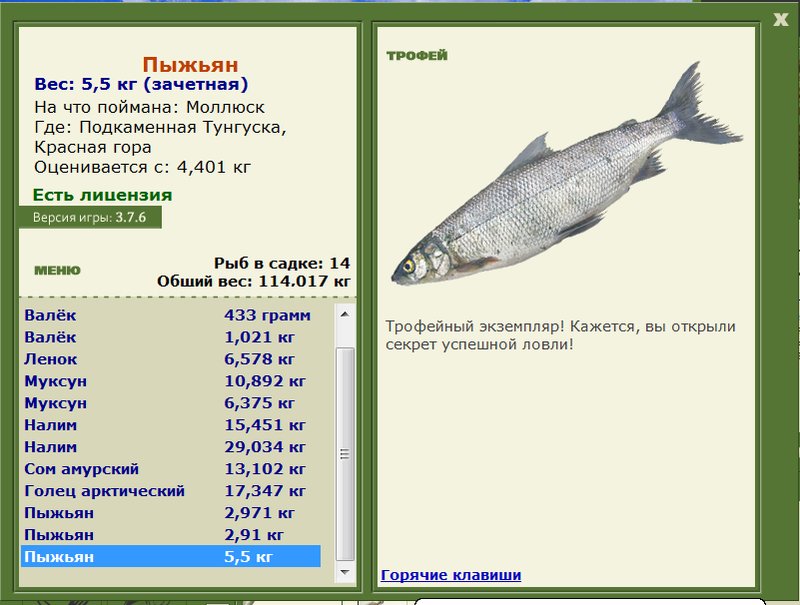The height and width of the screenshot is (605, 800).
Task: Select the Валёк 433 грамм row
Action: 171,315
